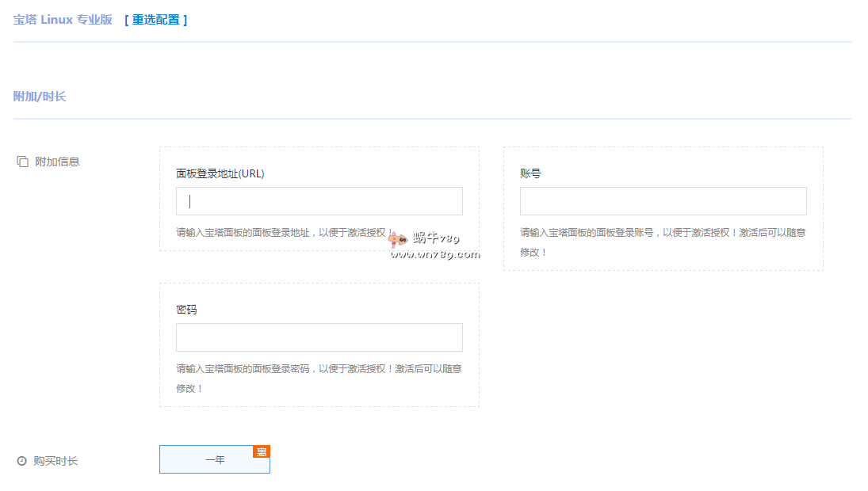
Task: Open the 重选配置 link
Action: click(x=155, y=21)
